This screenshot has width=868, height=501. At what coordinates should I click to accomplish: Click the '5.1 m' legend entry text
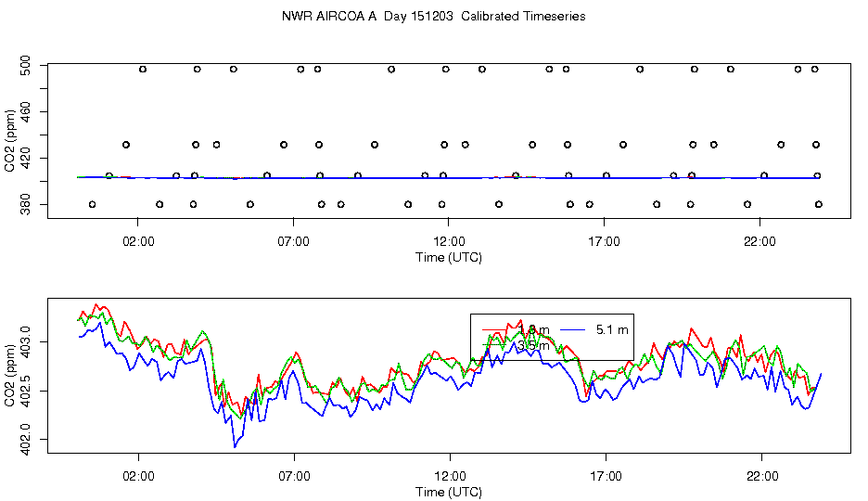(x=612, y=330)
